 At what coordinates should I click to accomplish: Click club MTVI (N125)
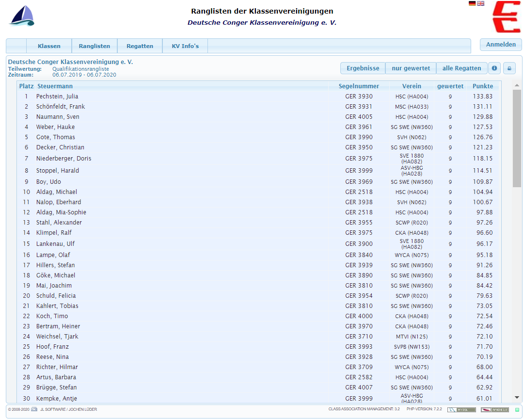(x=412, y=337)
